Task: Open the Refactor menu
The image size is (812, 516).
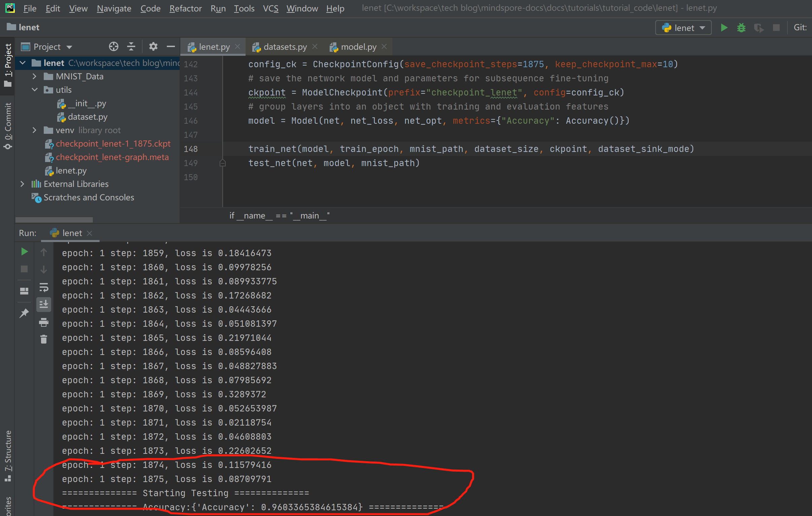Action: pos(185,8)
